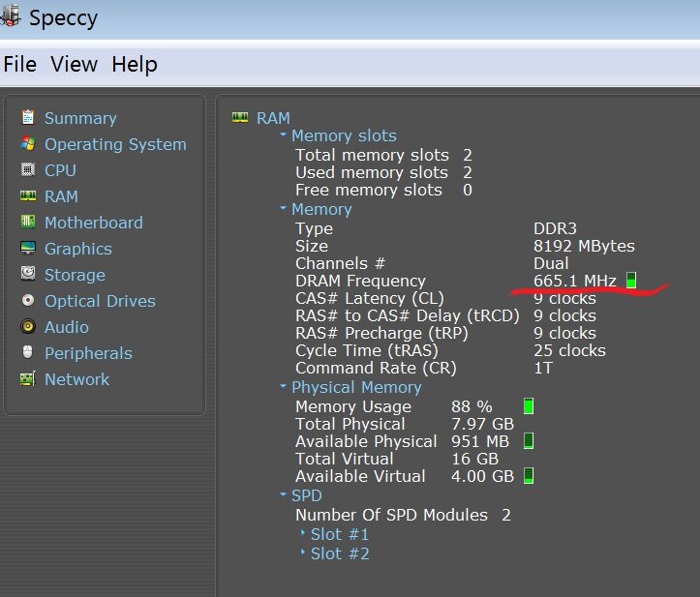Click the green indicator beside Available Physical
Image resolution: width=700 pixels, height=597 pixels.
pyautogui.click(x=528, y=441)
